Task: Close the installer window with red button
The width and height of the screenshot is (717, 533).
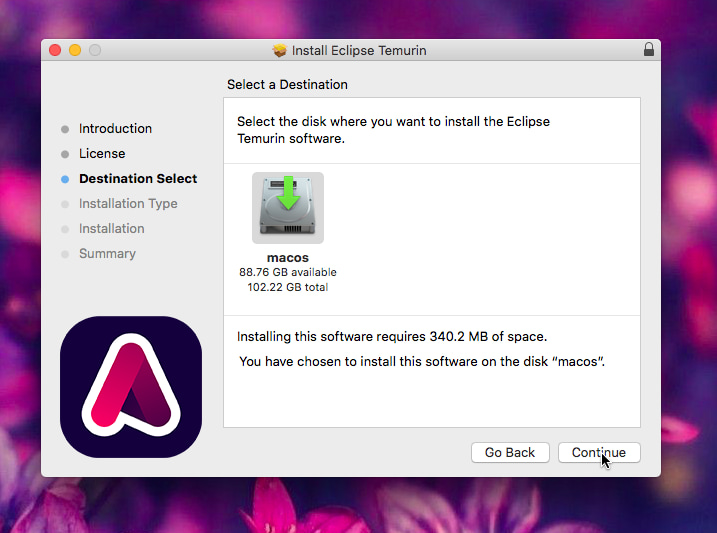Action: pyautogui.click(x=55, y=50)
